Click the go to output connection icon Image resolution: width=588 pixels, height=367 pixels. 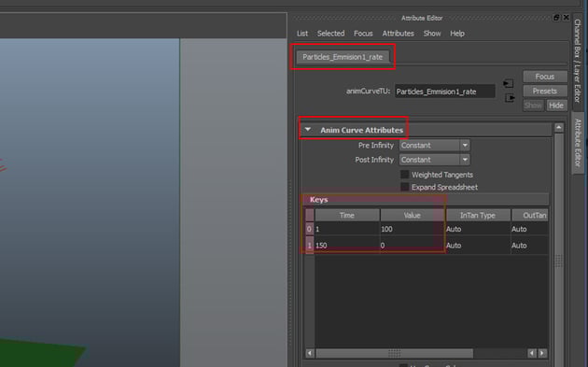[x=510, y=98]
